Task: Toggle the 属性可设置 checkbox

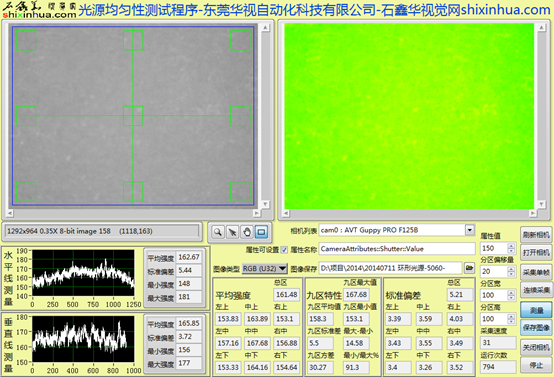Action: click(x=284, y=250)
